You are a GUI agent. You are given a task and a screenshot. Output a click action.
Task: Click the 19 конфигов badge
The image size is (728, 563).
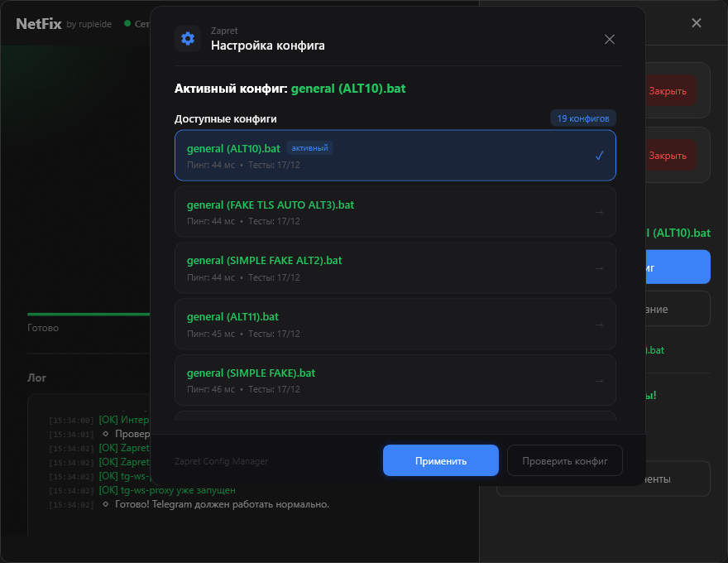click(583, 118)
